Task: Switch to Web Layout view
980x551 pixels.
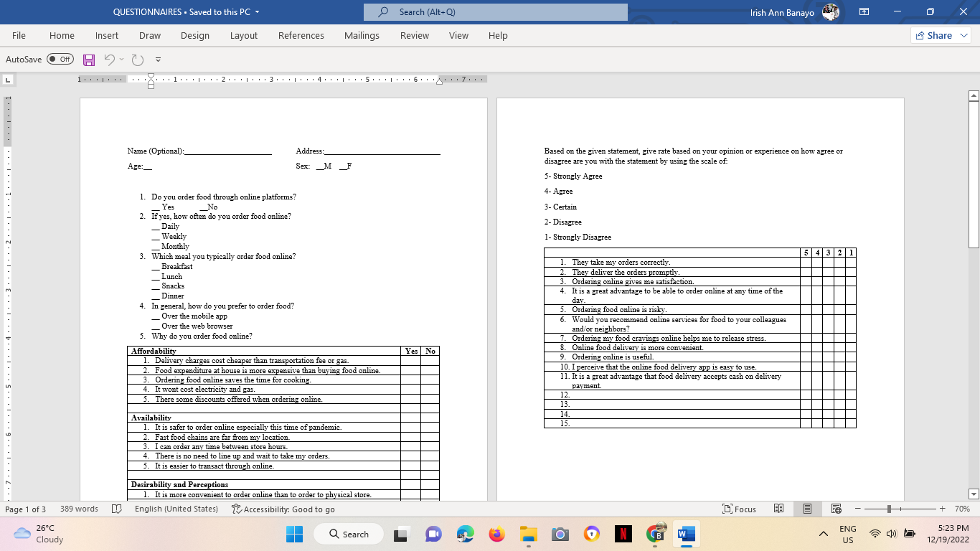Action: (836, 509)
